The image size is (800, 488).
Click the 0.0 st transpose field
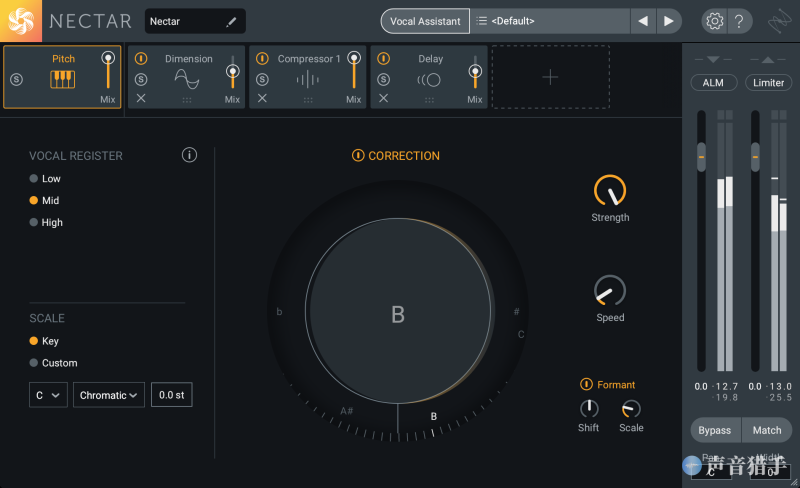(172, 395)
